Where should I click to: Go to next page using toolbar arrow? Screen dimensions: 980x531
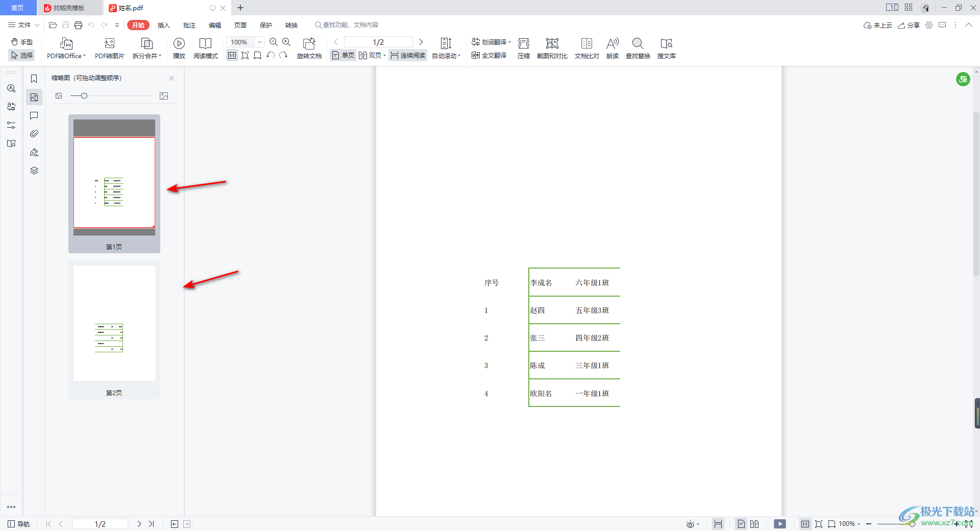(421, 42)
